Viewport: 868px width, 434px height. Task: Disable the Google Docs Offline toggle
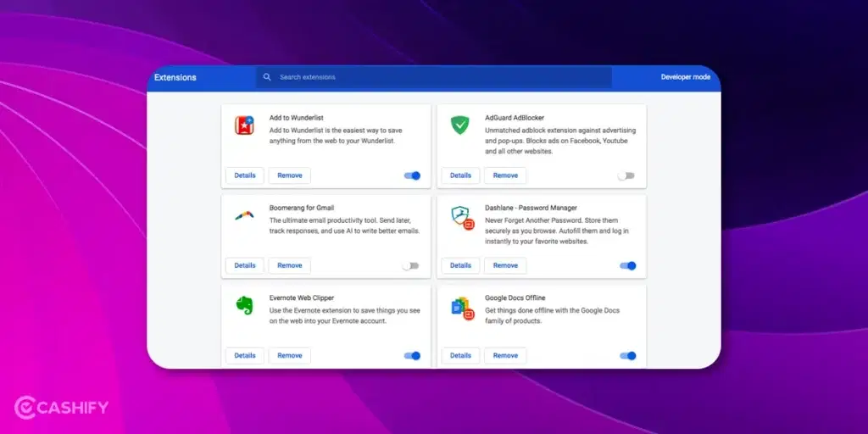[x=628, y=355]
